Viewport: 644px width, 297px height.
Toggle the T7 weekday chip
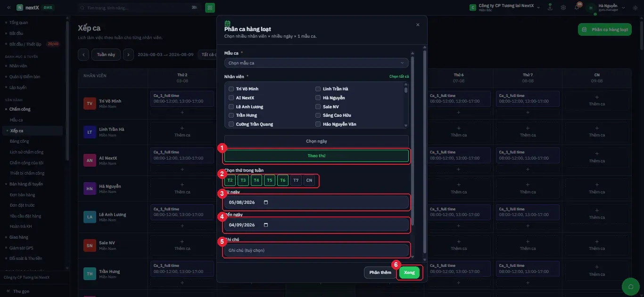[x=296, y=180]
